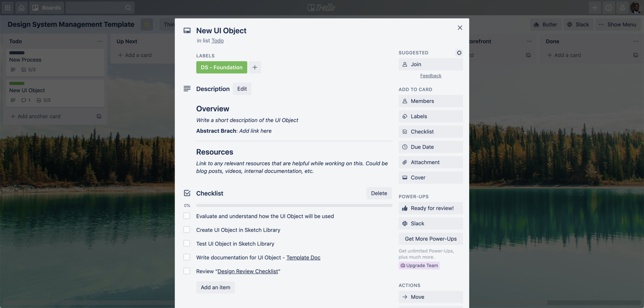
Task: Click the DS - Foundation green label
Action: [x=221, y=67]
